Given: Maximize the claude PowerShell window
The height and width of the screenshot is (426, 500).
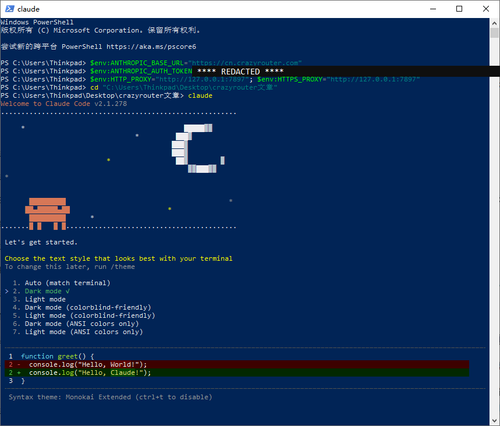Looking at the screenshot, I should coord(459,9).
